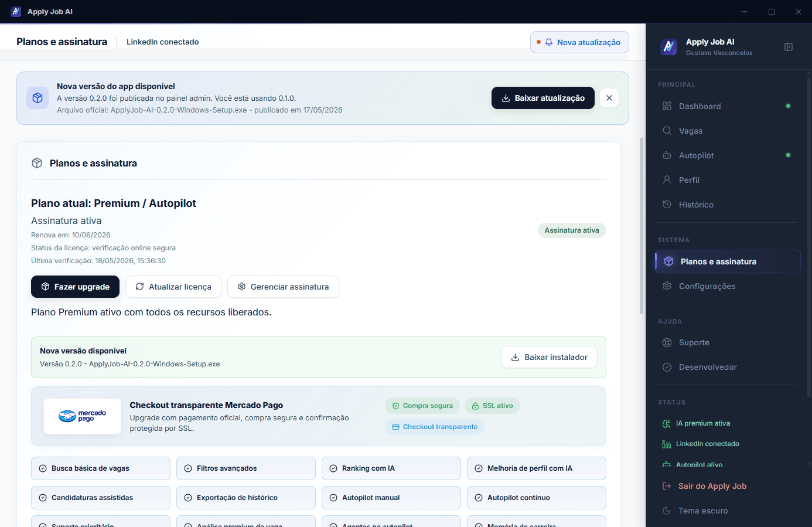
Task: Click the IA premium ativa status icon
Action: coord(667,423)
